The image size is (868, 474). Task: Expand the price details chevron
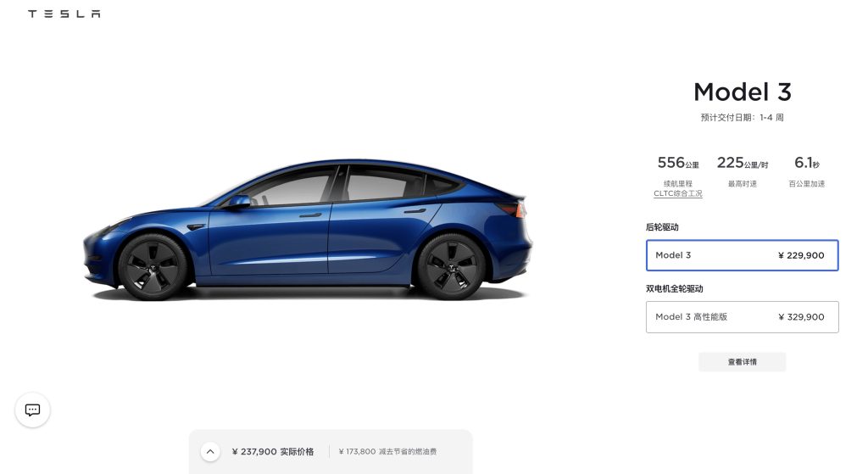point(210,451)
